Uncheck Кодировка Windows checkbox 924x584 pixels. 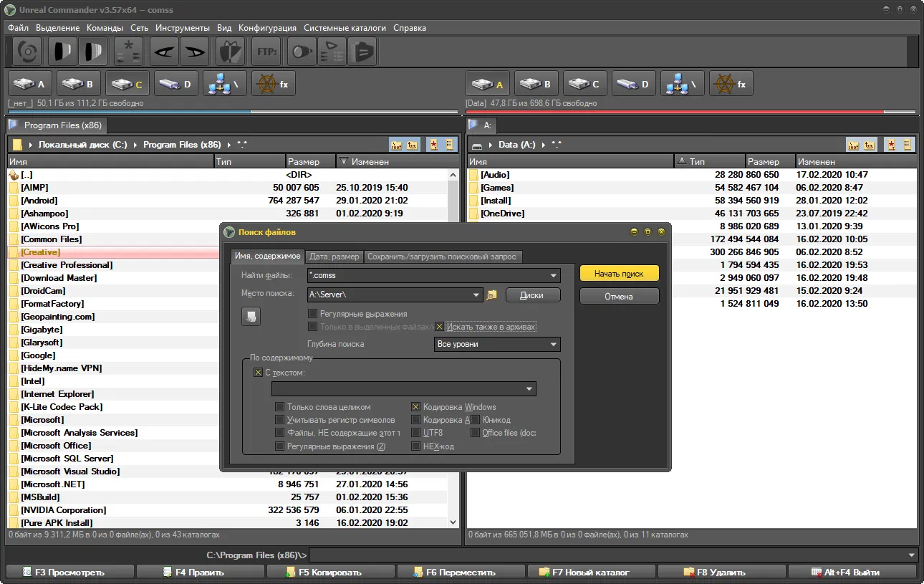click(416, 407)
